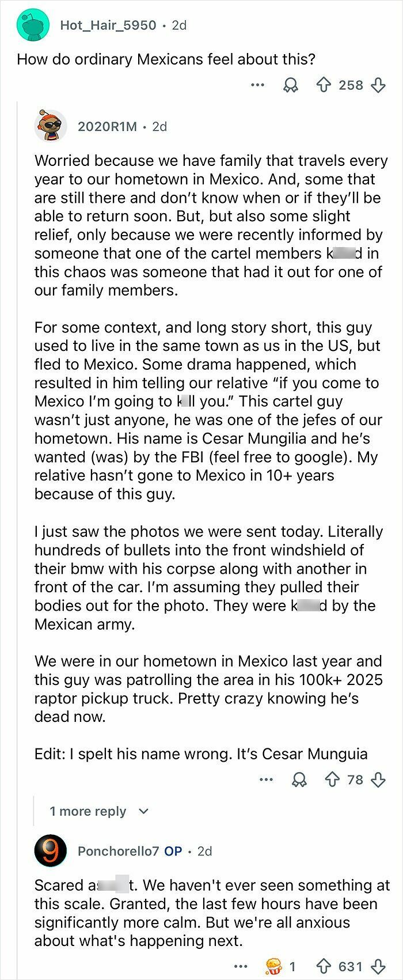Viewport: 403px width, 980px height.
Task: Open the overflow menu on Hot_Hair_5950's comment
Action: (258, 85)
